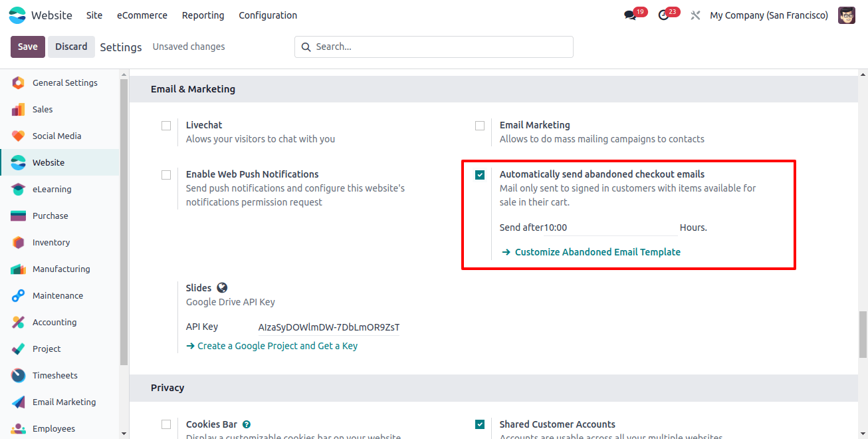Click the Discard button

(71, 47)
